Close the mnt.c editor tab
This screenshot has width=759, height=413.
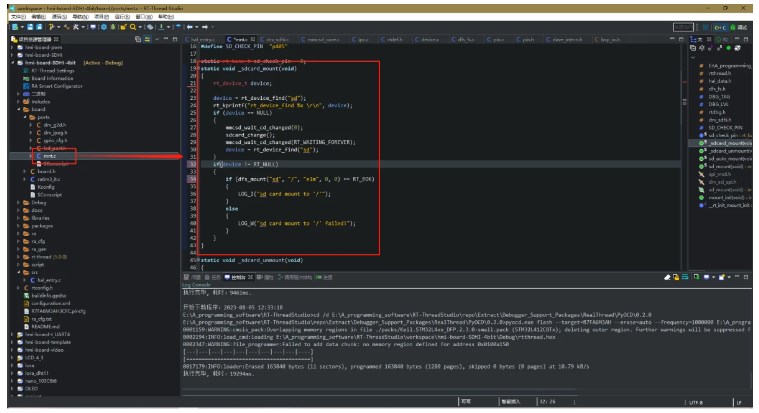pos(253,39)
